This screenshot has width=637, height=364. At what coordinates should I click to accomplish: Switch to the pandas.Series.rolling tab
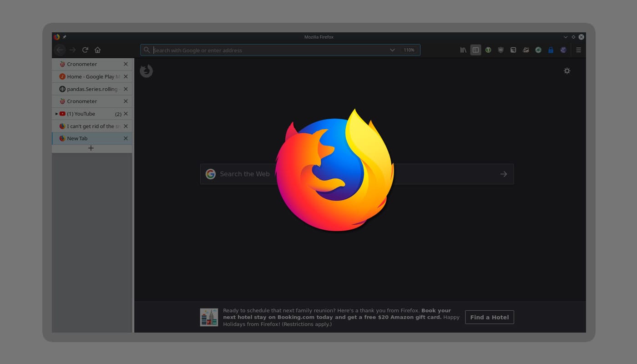pyautogui.click(x=92, y=89)
